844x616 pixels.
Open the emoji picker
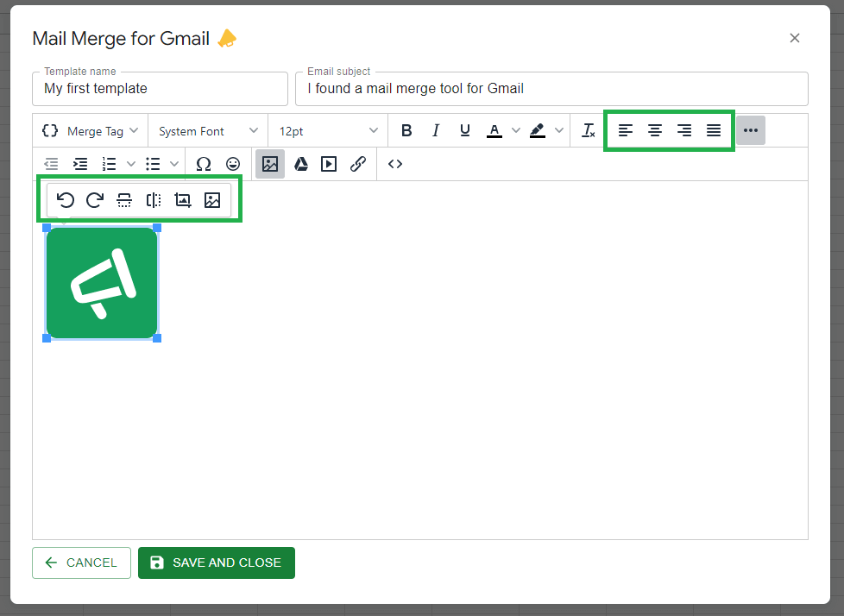(x=233, y=164)
